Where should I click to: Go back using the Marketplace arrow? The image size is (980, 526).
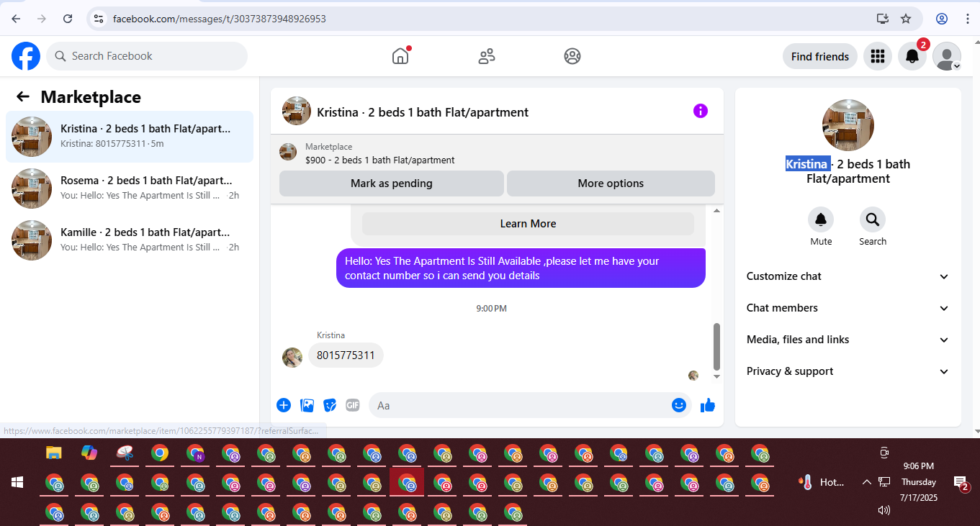coord(23,97)
